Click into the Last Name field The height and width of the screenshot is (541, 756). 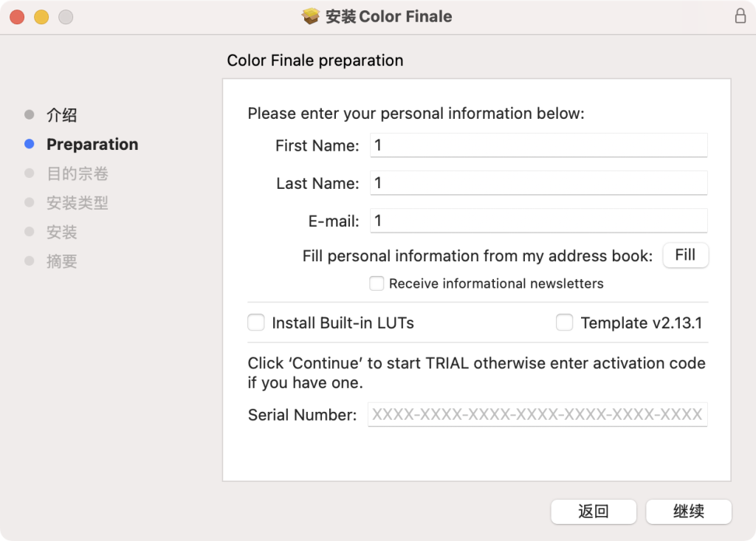[x=538, y=183]
